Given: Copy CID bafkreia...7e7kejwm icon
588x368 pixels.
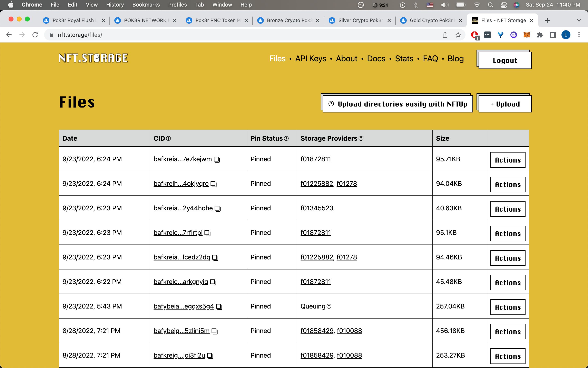Looking at the screenshot, I should coord(217,159).
